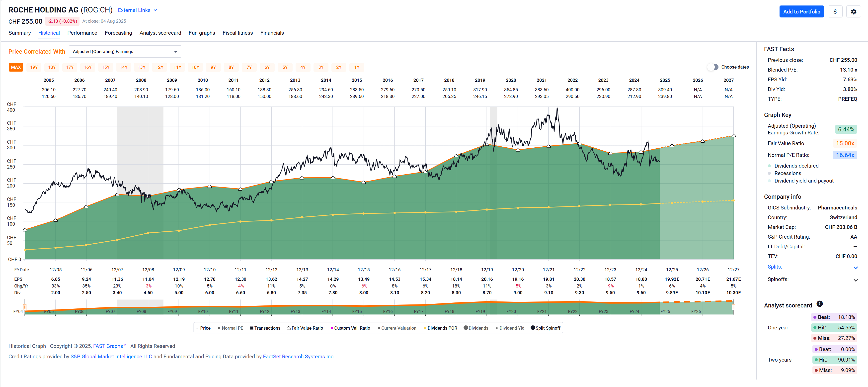Open External Links dropdown
868x387 pixels.
(138, 10)
